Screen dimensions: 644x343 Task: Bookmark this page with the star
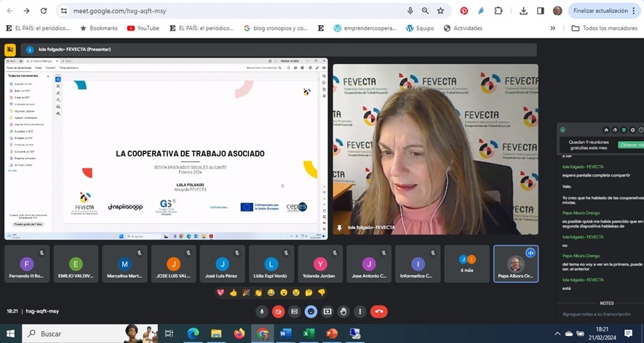click(441, 11)
